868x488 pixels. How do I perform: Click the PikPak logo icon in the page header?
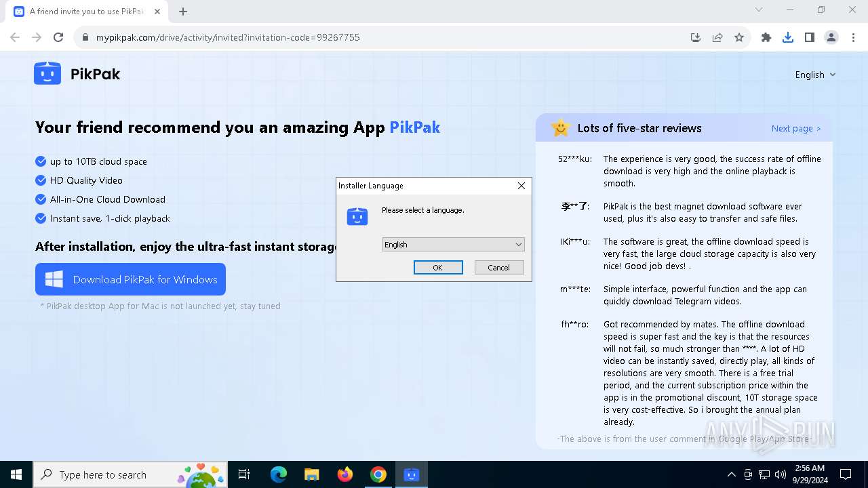click(47, 73)
